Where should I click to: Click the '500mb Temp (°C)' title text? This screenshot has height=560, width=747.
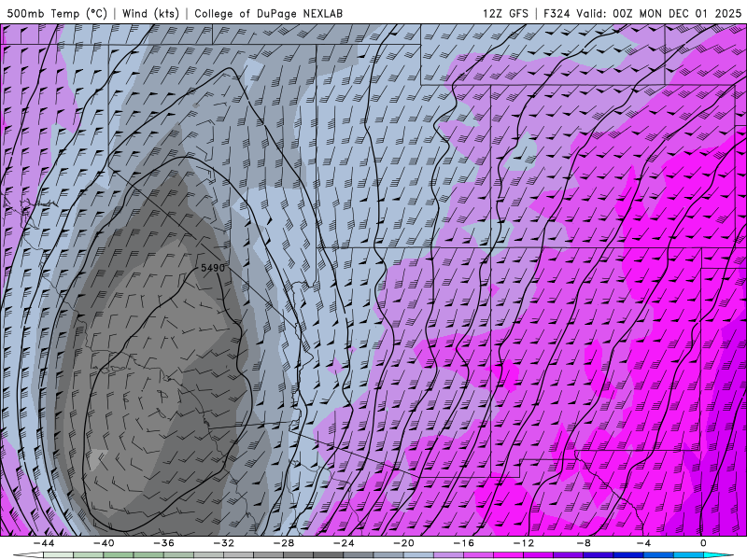coord(57,13)
